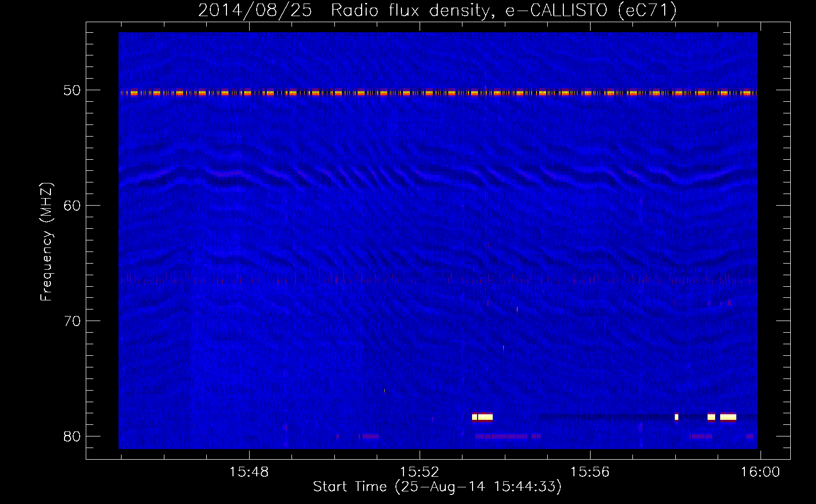Click the '80' frequency tick label
The height and width of the screenshot is (504, 816).
[x=72, y=436]
